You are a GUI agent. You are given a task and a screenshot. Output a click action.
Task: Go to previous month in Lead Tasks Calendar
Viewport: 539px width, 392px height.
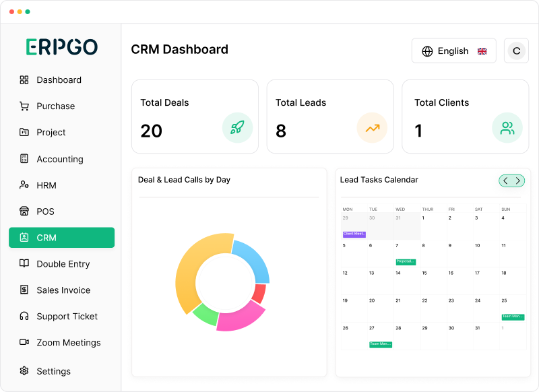[505, 181]
